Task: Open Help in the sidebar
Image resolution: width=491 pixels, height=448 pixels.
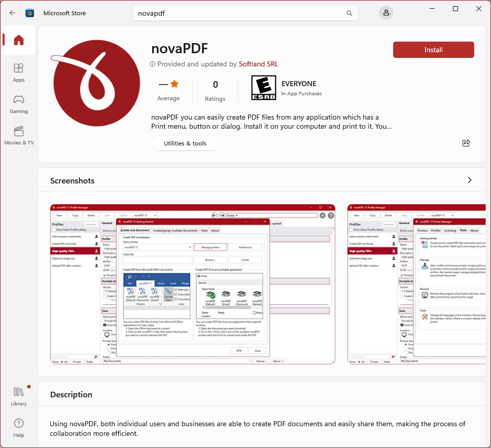Action: click(18, 428)
